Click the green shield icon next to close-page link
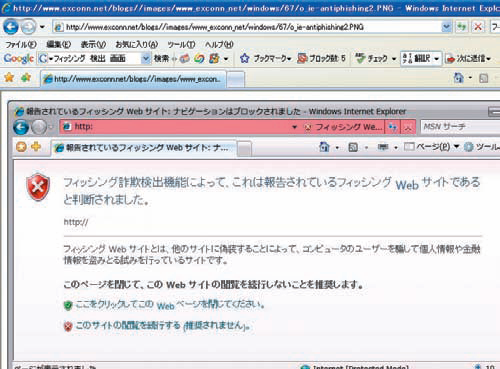This screenshot has height=369, width=500. point(68,305)
